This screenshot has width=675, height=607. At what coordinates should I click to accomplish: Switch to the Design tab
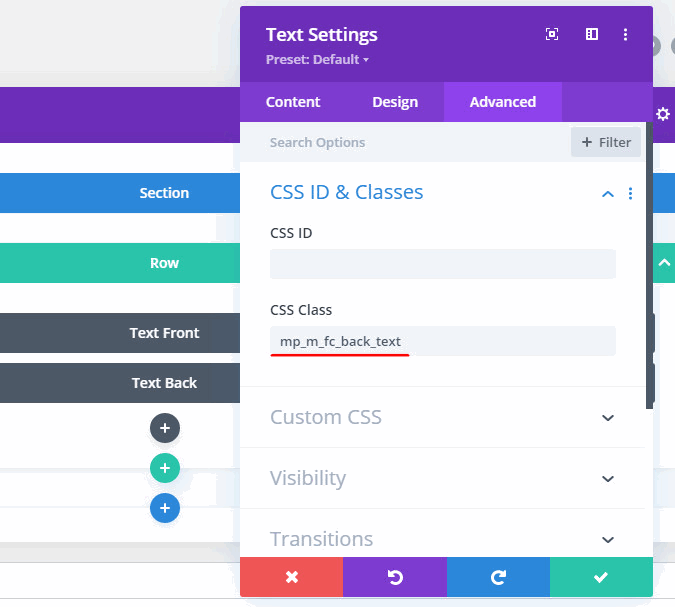click(x=395, y=102)
